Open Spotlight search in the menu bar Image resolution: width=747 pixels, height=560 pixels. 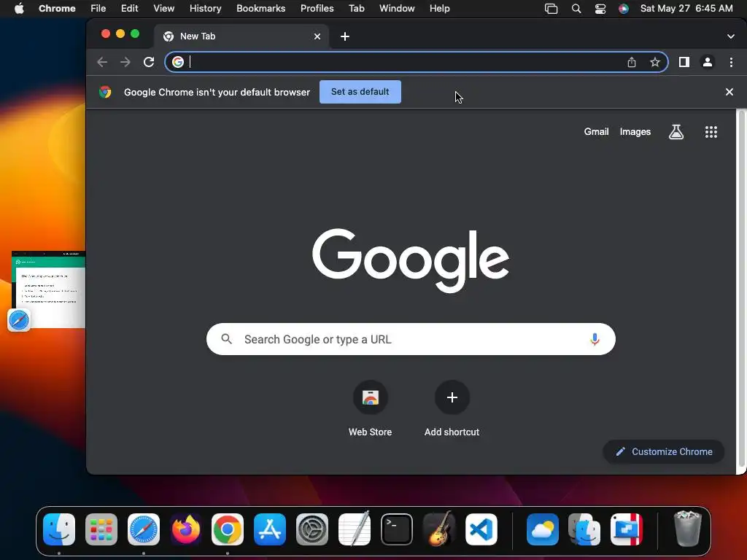576,9
